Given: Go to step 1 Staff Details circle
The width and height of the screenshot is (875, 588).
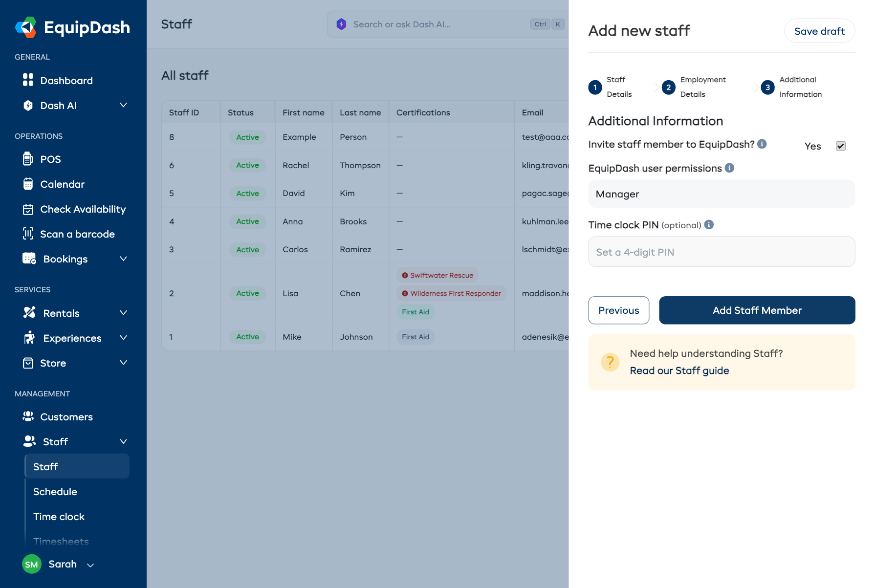Looking at the screenshot, I should (595, 87).
